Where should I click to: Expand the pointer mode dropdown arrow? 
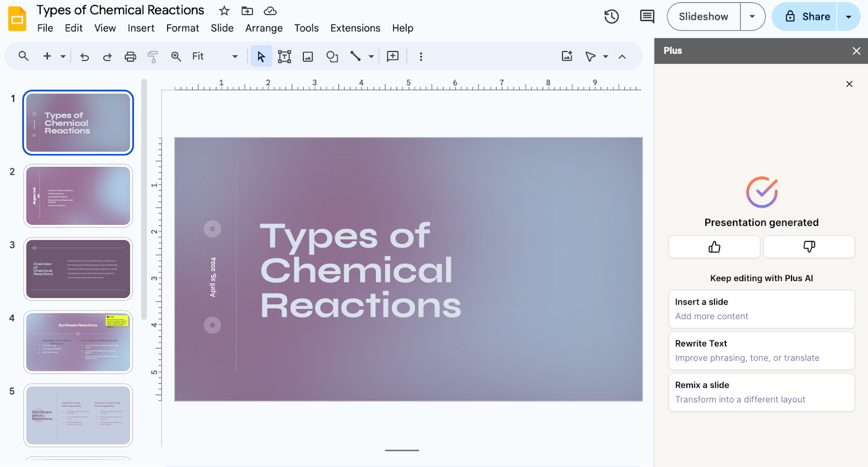coord(605,56)
